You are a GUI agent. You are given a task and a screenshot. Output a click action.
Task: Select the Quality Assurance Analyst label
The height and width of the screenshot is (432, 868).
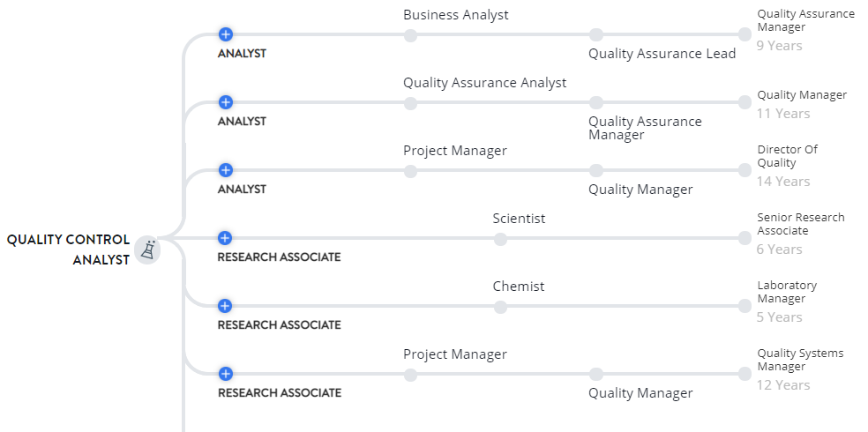click(485, 82)
